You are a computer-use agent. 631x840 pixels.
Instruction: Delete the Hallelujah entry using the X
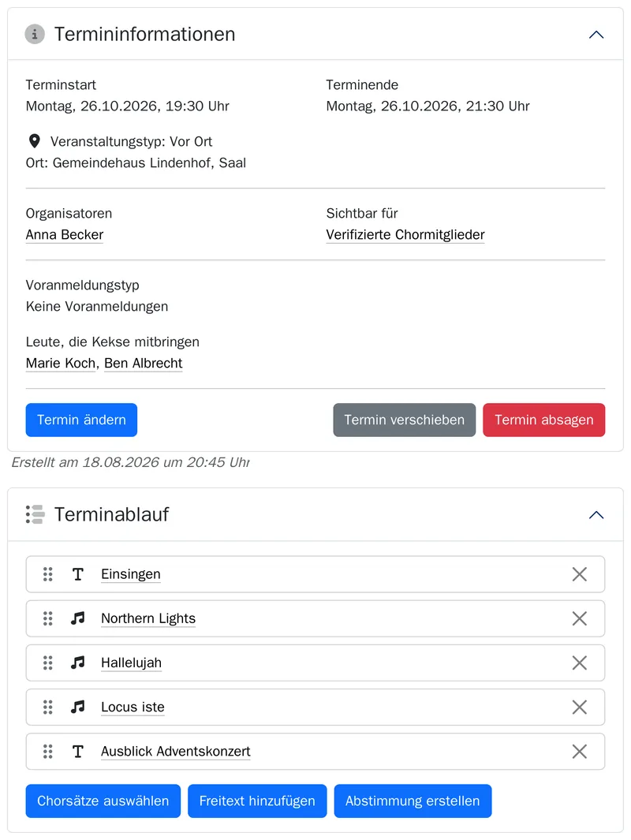tap(579, 663)
